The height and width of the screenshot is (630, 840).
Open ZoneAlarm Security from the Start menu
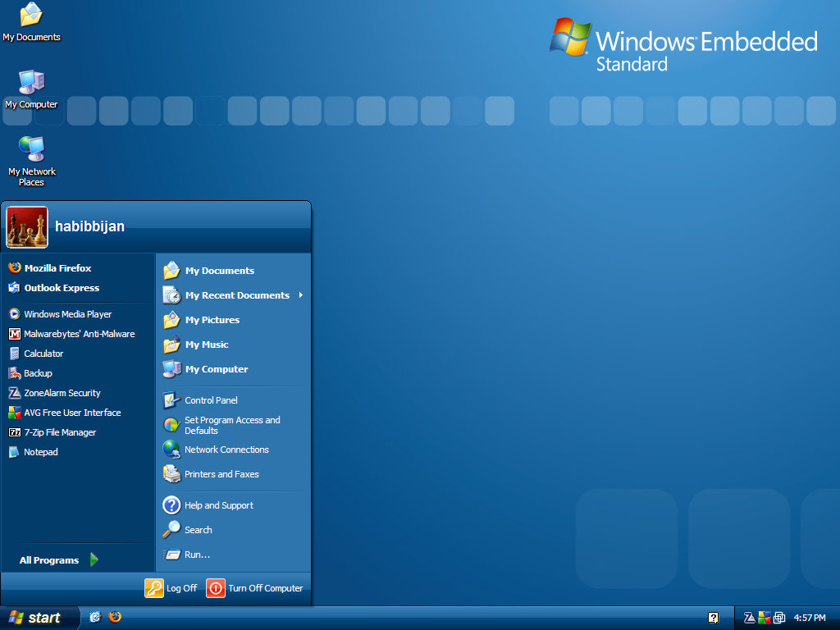tap(78, 393)
